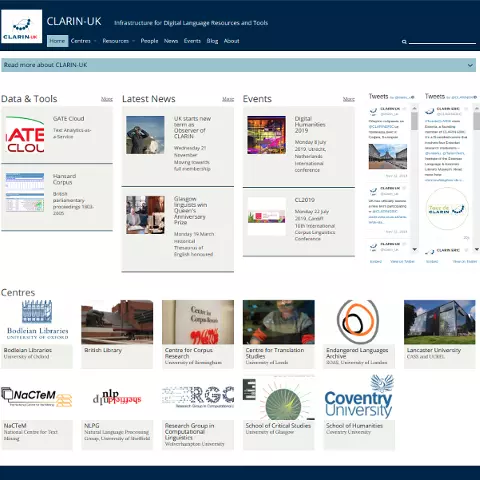
Task: Click the Sheffield NLP group logo
Action: pyautogui.click(x=117, y=397)
